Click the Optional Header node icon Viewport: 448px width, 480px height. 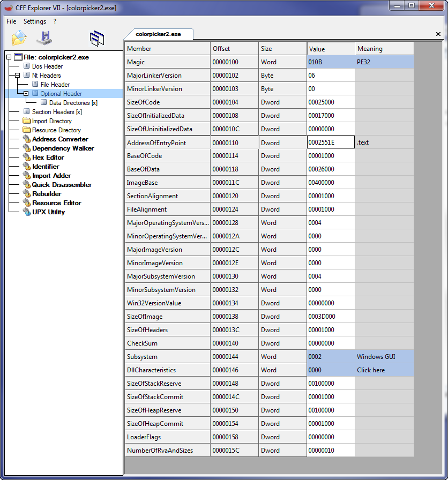pos(35,93)
